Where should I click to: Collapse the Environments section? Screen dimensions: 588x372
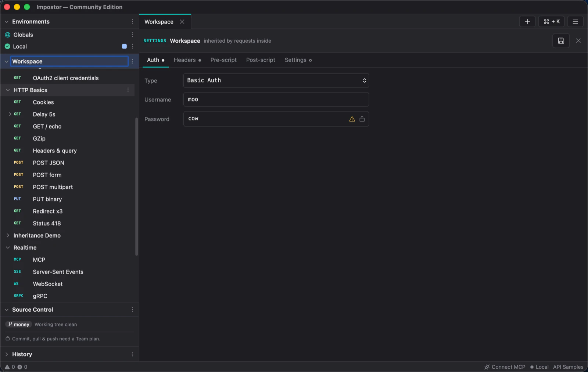(x=6, y=22)
